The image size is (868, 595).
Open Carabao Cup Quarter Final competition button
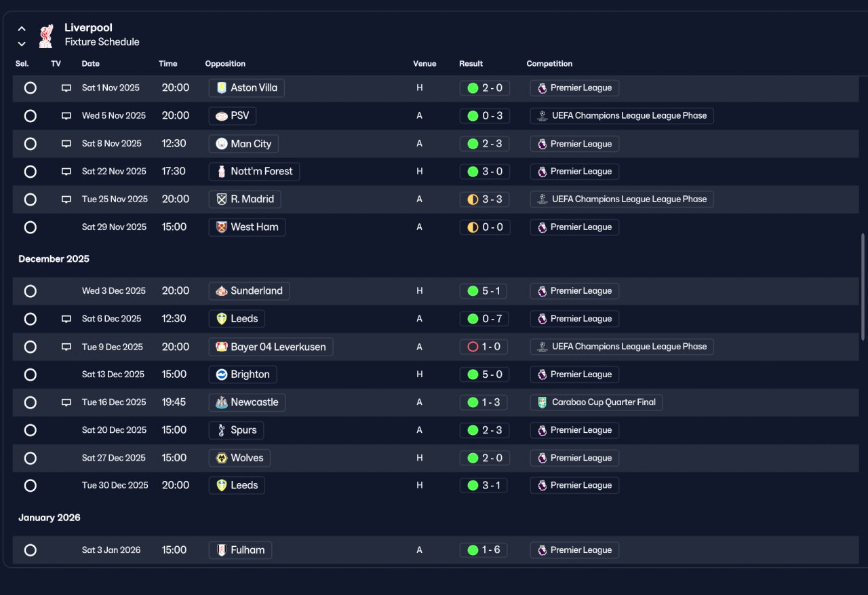(596, 402)
